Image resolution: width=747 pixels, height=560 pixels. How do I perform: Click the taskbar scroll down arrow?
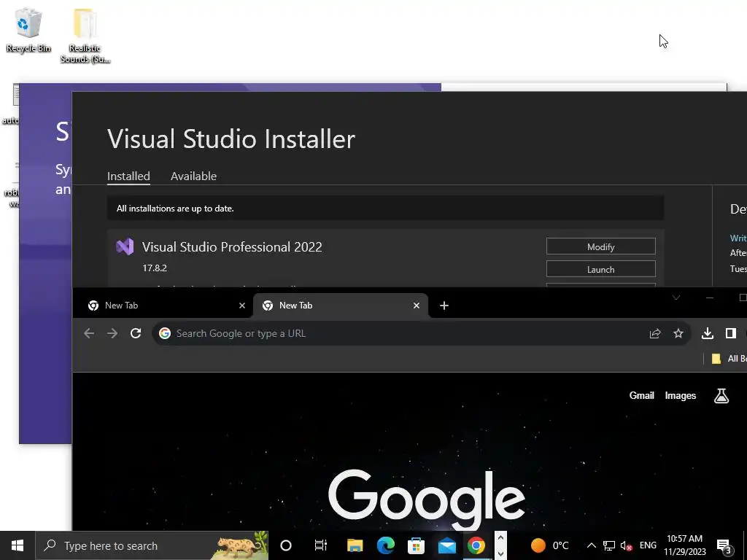(500, 553)
